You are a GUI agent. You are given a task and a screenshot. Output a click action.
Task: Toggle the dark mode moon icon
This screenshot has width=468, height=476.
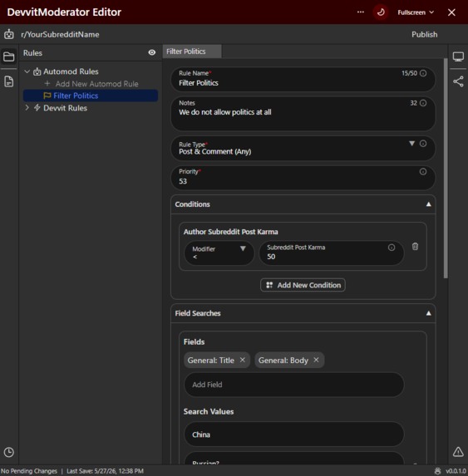381,12
